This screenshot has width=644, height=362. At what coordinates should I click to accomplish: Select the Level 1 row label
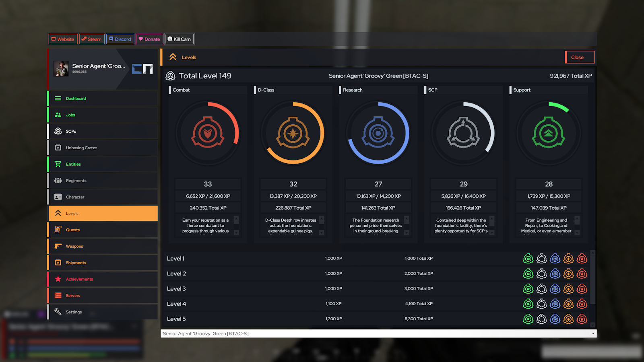click(175, 259)
